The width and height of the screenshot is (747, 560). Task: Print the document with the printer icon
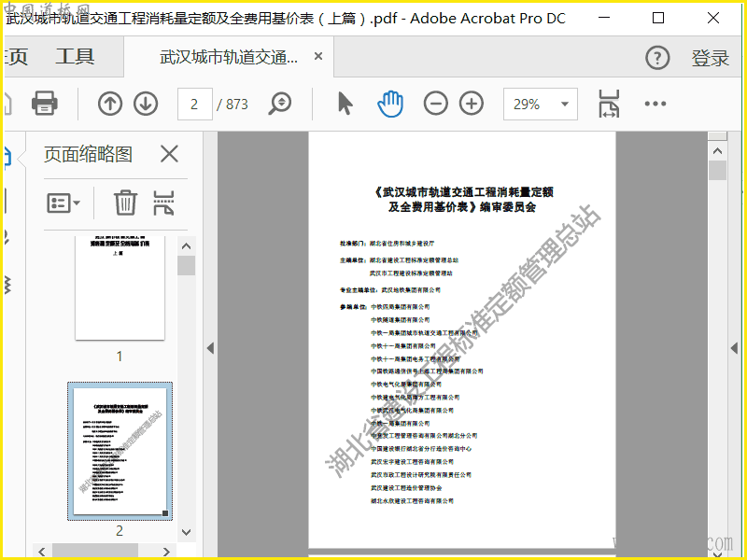click(44, 103)
